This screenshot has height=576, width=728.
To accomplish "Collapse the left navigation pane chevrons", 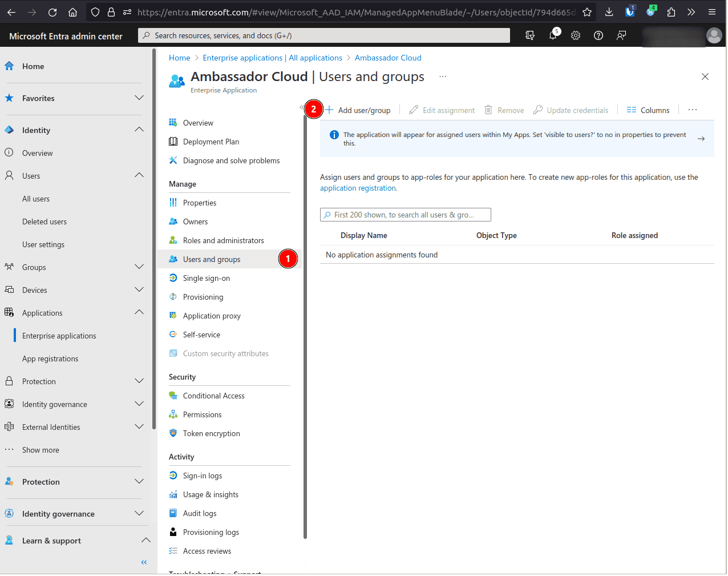I will 144,562.
